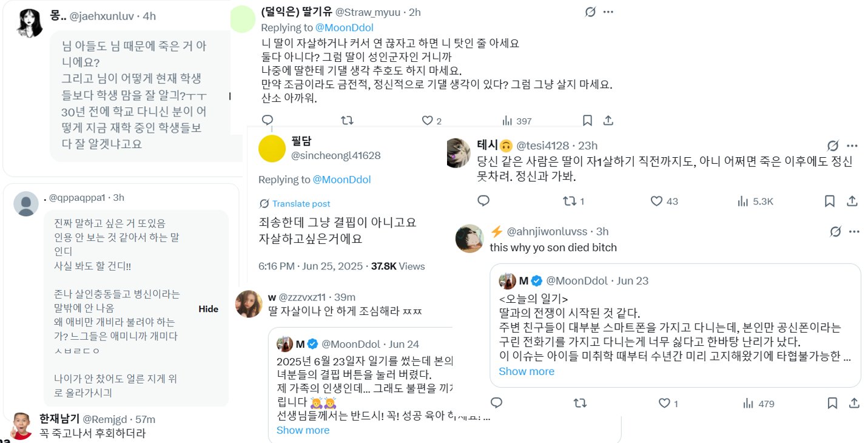Reply to the Straw_myuu post
868x443 pixels.
(x=267, y=120)
